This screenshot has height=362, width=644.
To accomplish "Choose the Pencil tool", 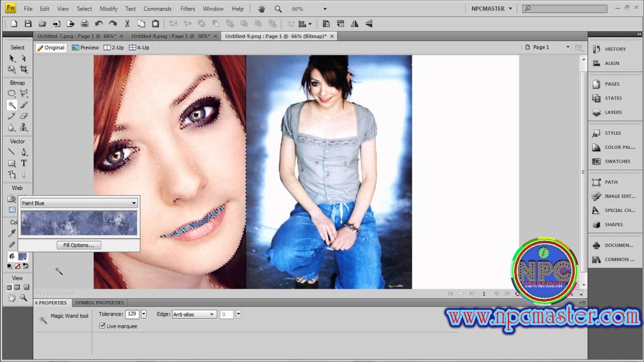I will tap(12, 116).
